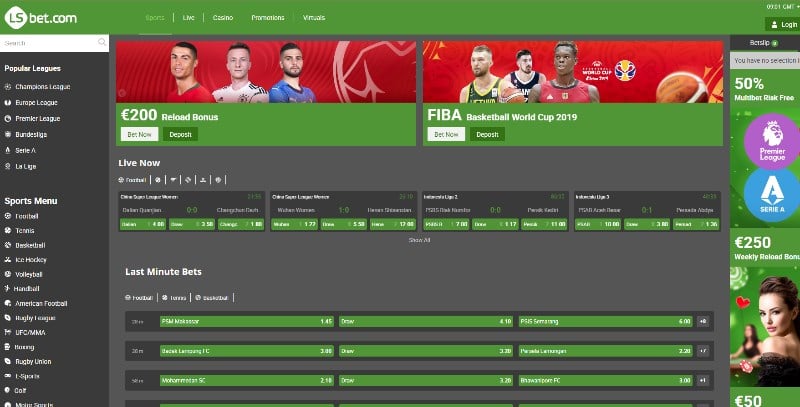800x407 pixels.
Task: Click the Premier League sidebar icon
Action: pos(8,118)
